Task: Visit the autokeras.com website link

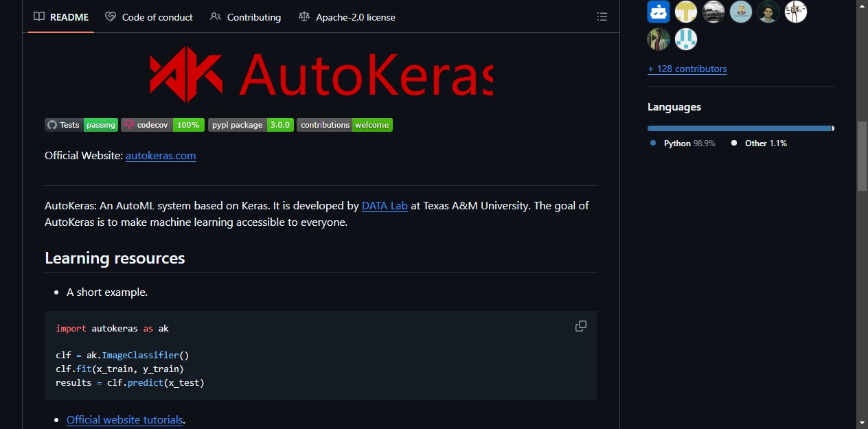Action: click(161, 156)
